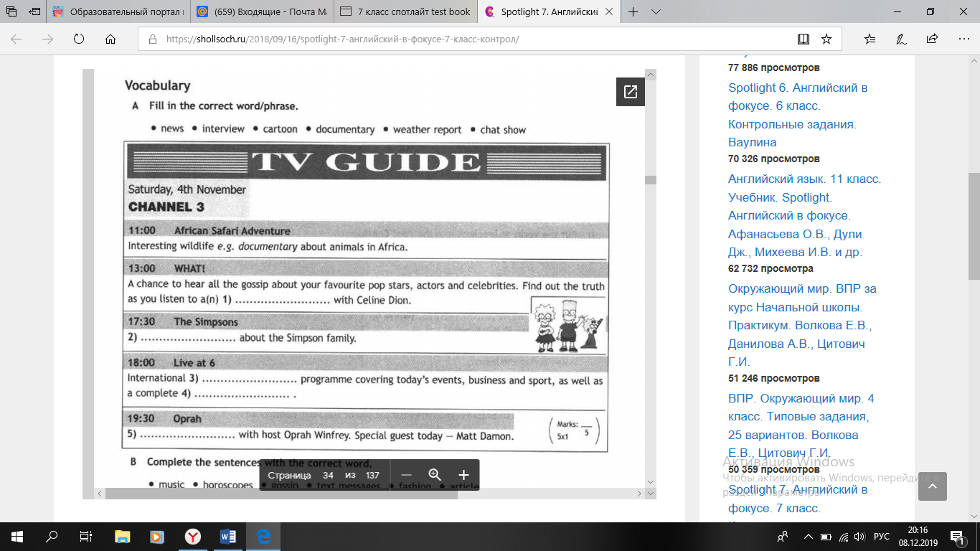Open the People icon in tray
The height and width of the screenshot is (551, 980).
pyautogui.click(x=783, y=536)
